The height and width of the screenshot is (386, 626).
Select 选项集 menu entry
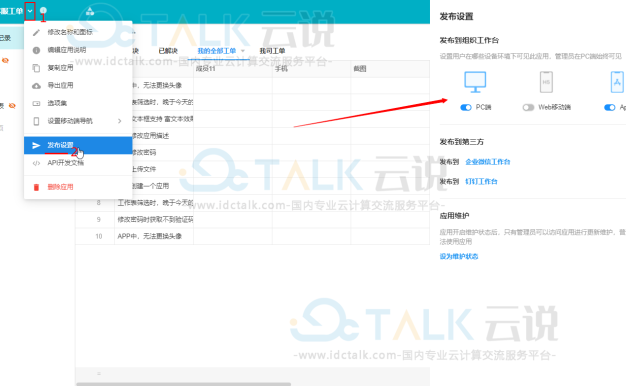click(78, 103)
